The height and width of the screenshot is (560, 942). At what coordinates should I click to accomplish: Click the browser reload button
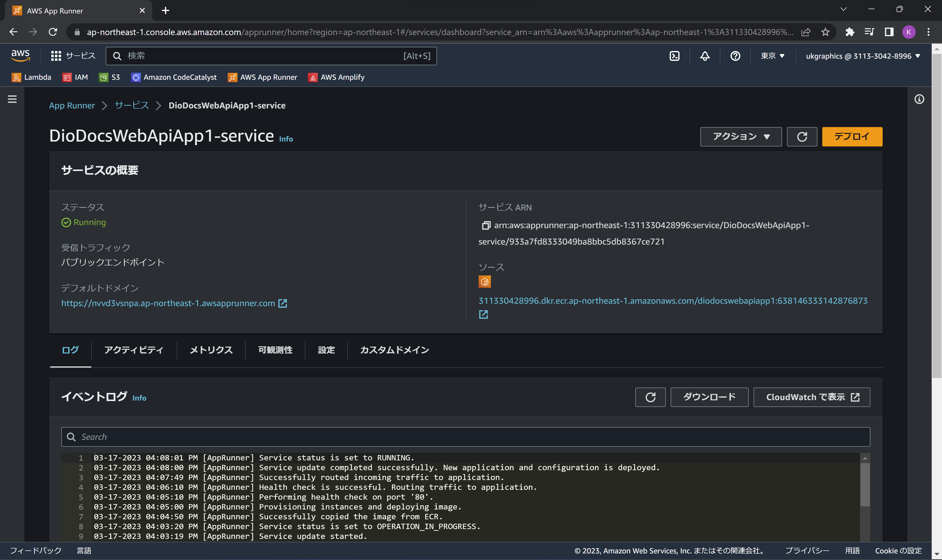point(53,32)
